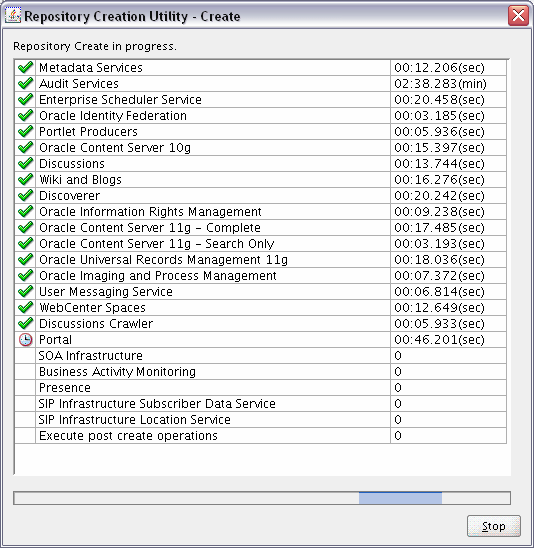Select Oracle Identity Federation text
Screen dimensions: 534x548
pos(113,116)
